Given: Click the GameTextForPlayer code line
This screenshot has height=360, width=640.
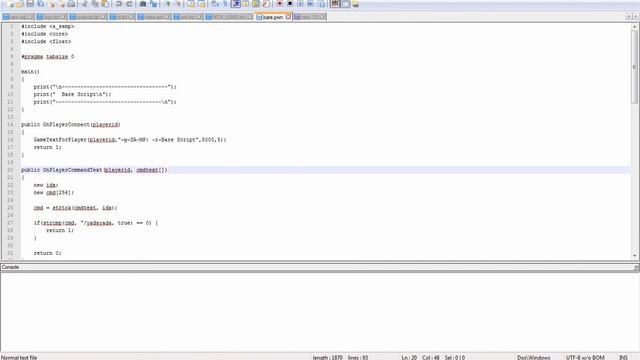Looking at the screenshot, I should tap(130, 139).
